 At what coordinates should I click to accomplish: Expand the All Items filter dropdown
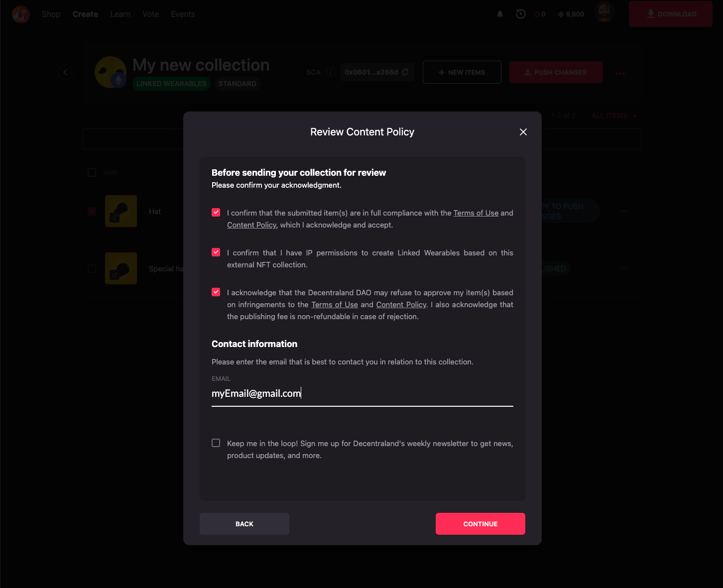click(614, 116)
